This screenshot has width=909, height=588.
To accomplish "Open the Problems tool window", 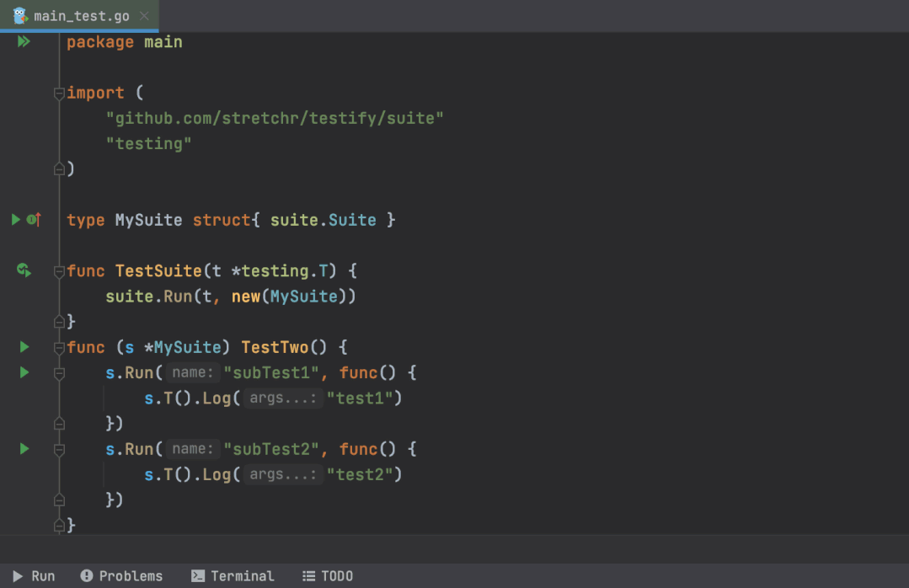I will click(121, 576).
